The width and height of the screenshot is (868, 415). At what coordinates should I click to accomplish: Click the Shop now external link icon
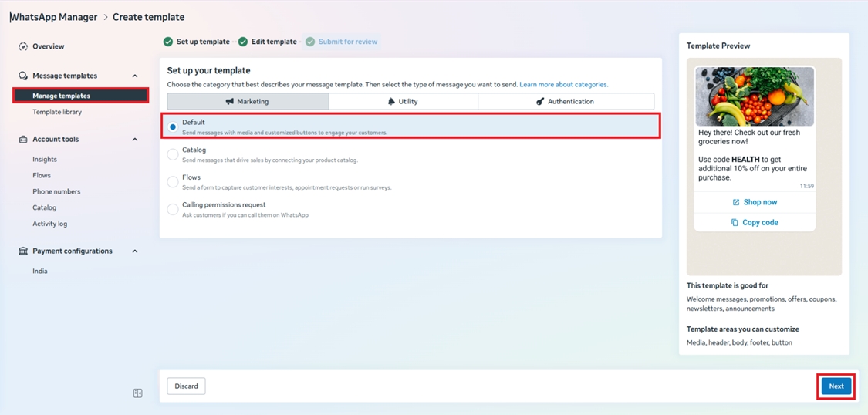pyautogui.click(x=736, y=202)
